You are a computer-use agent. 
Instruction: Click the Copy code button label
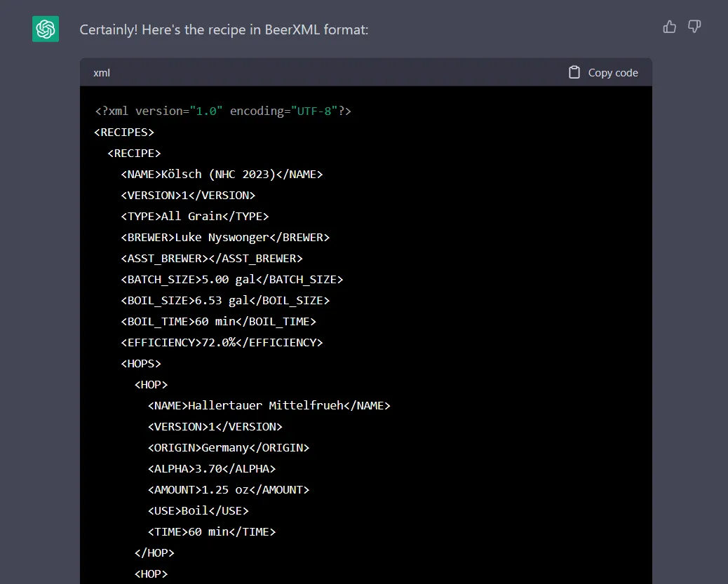pyautogui.click(x=613, y=73)
